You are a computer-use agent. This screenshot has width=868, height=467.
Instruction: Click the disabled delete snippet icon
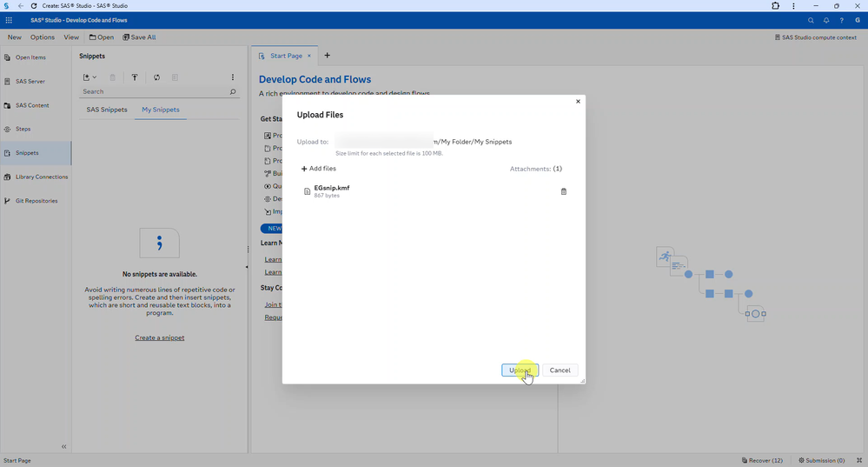tap(112, 77)
